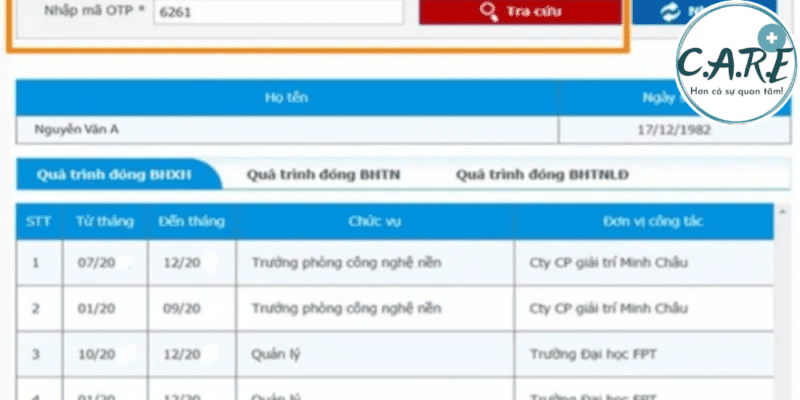Open the Quá trình đóng BHTNLĐ tab
Viewport: 800px width, 400px height.
point(542,175)
